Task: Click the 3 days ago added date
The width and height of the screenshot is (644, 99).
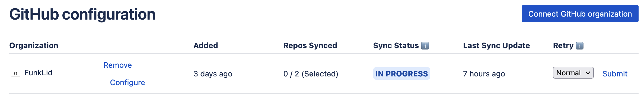Action: [x=213, y=74]
